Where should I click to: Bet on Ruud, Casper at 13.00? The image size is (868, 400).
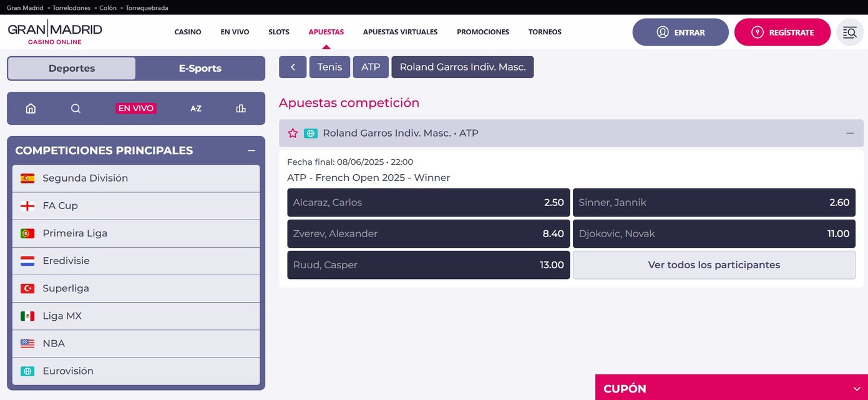(x=429, y=265)
